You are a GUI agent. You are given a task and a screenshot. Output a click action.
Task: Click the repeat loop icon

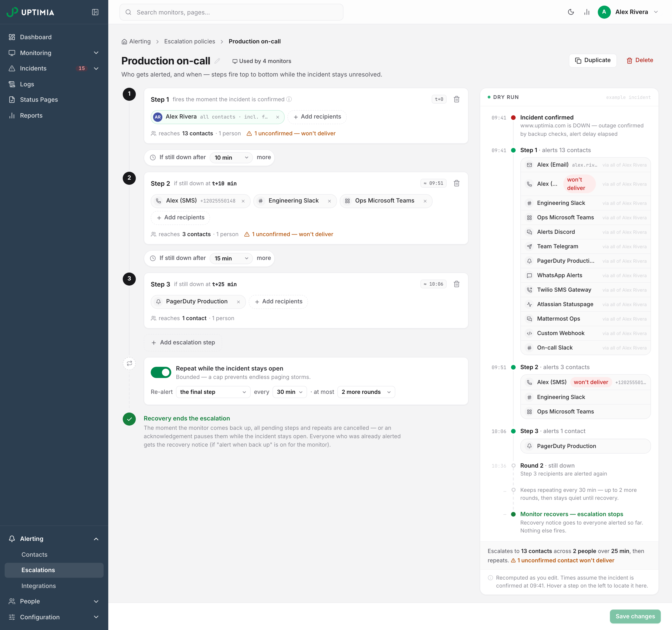(x=129, y=363)
